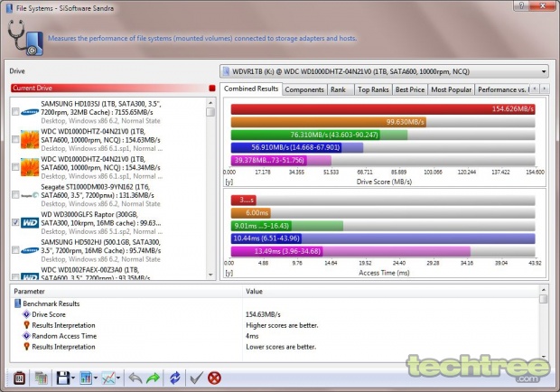Select the Combined Results tab
This screenshot has height=392, width=560.
coord(251,89)
